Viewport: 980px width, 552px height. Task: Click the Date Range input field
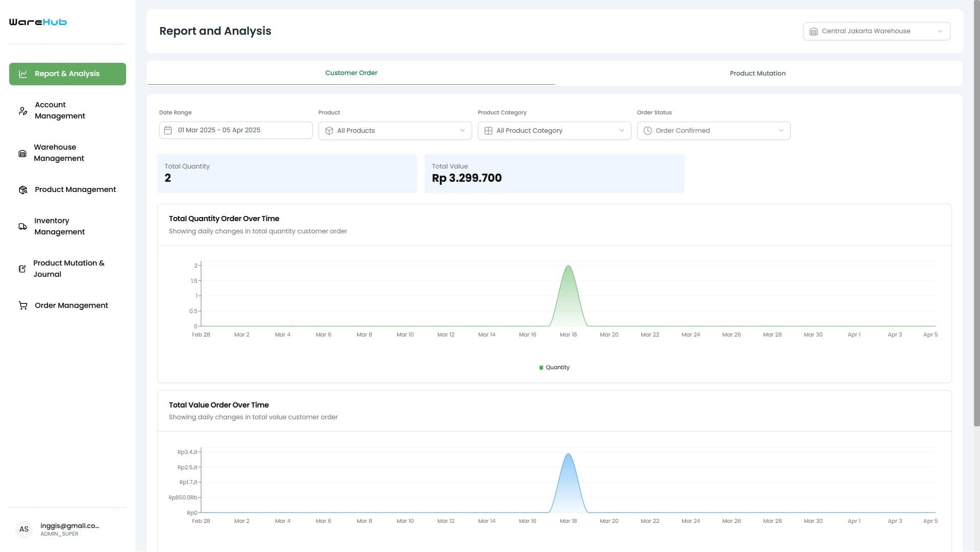click(x=235, y=130)
